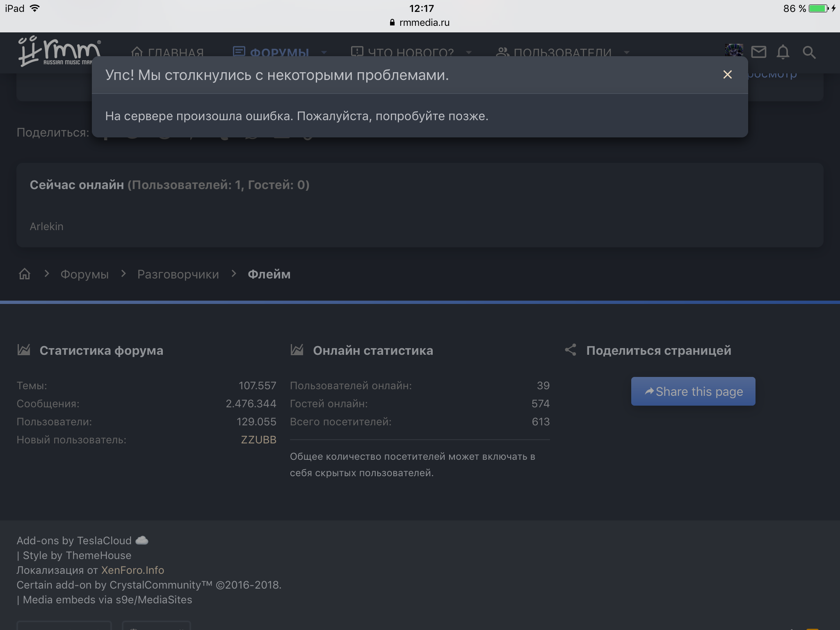The width and height of the screenshot is (840, 630).
Task: Click the chart icon beside Статистика форума
Action: [x=24, y=350]
